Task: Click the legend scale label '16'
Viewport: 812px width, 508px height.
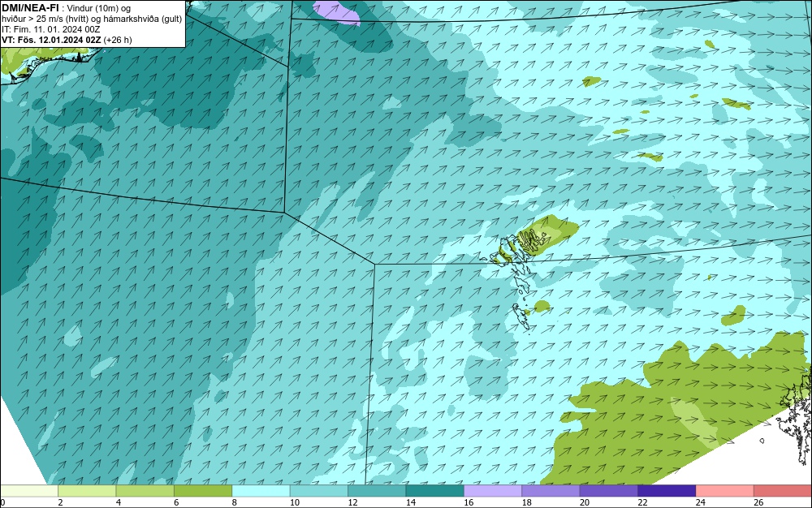Action: (x=469, y=502)
